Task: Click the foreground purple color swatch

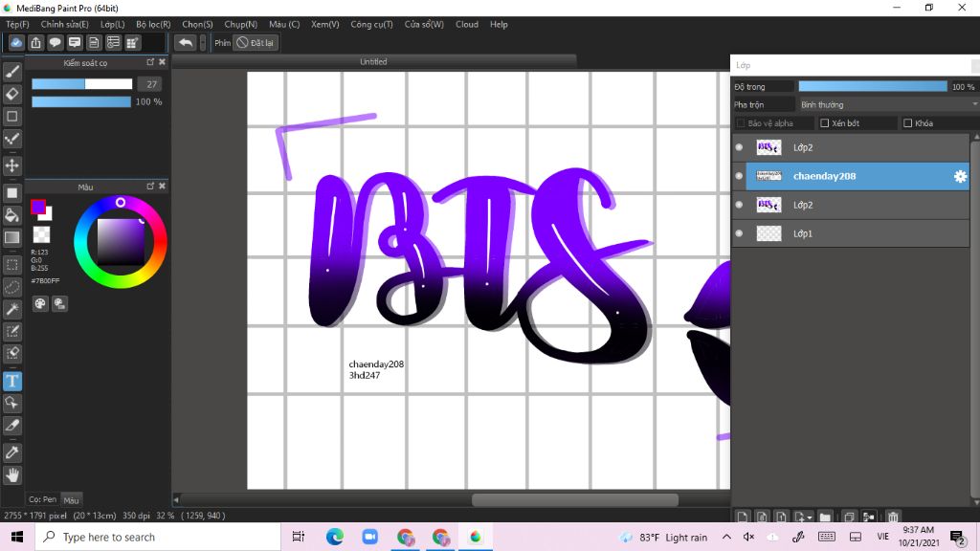Action: [x=38, y=207]
